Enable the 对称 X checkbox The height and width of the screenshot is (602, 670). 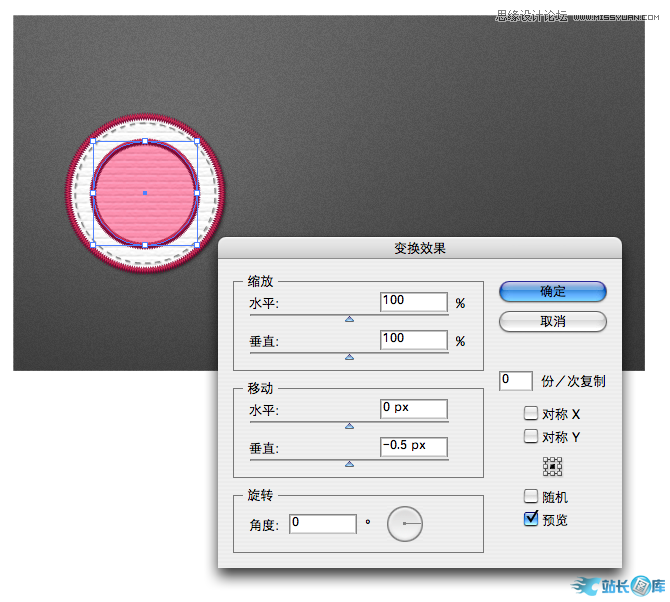click(x=531, y=413)
